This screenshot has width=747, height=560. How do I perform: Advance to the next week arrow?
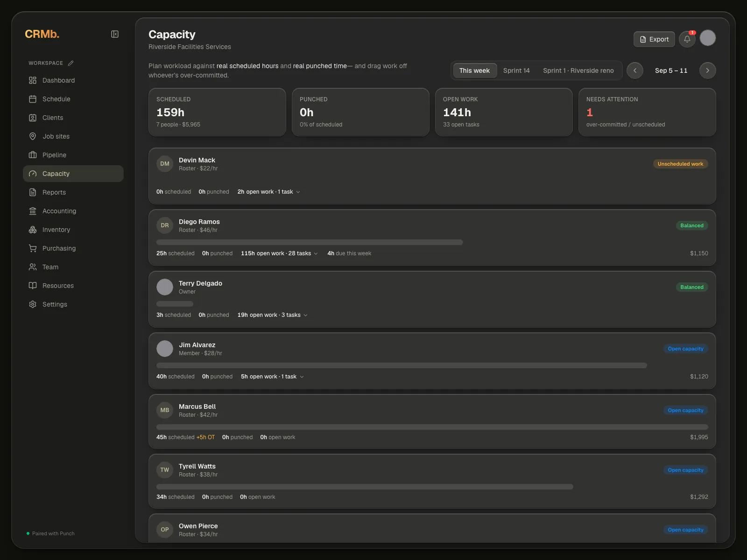[708, 70]
